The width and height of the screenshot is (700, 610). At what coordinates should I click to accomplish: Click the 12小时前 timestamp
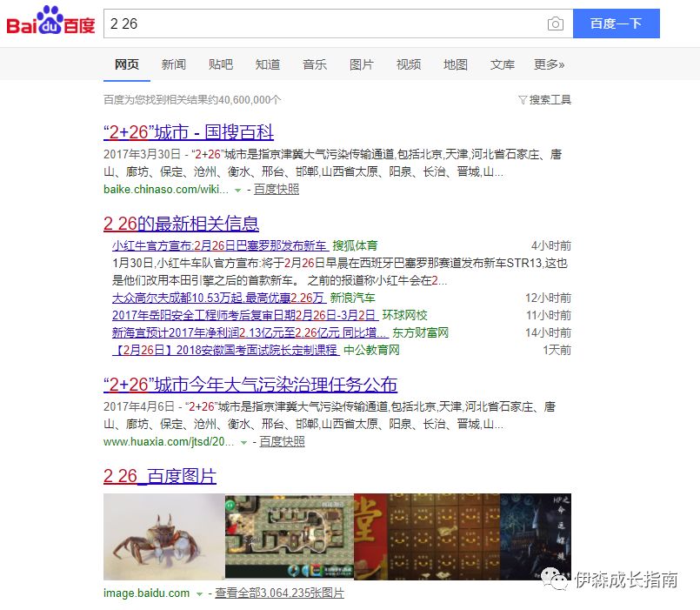click(548, 298)
